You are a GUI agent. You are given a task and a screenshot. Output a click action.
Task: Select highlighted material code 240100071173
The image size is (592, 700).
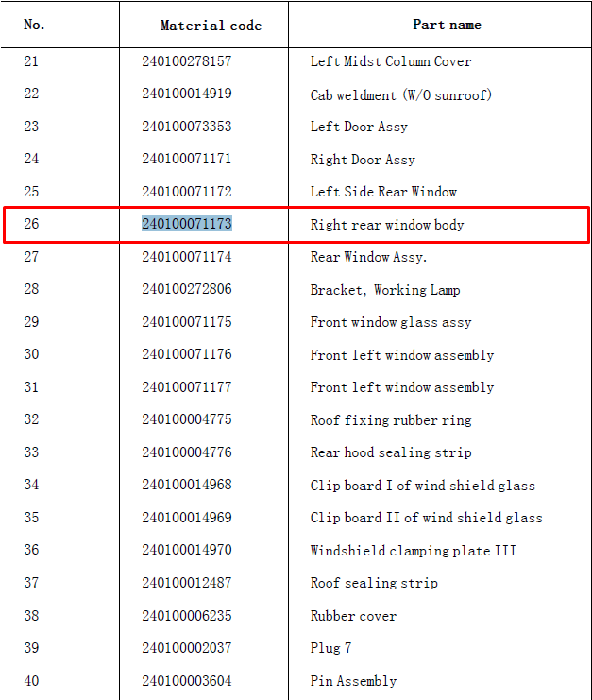pos(187,224)
